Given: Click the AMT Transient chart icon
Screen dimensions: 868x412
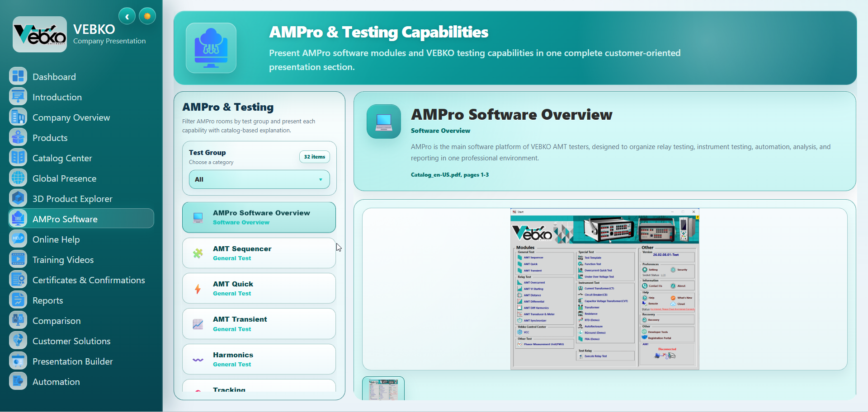Looking at the screenshot, I should pyautogui.click(x=198, y=324).
